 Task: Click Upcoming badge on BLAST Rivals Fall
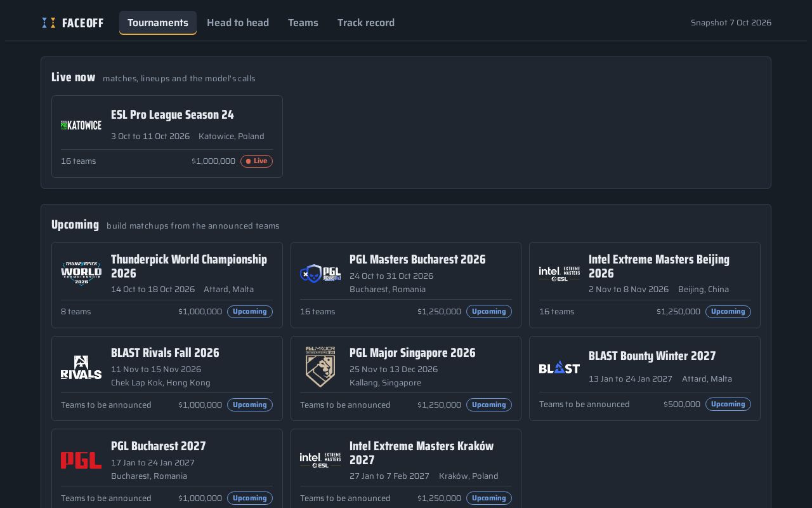250,405
